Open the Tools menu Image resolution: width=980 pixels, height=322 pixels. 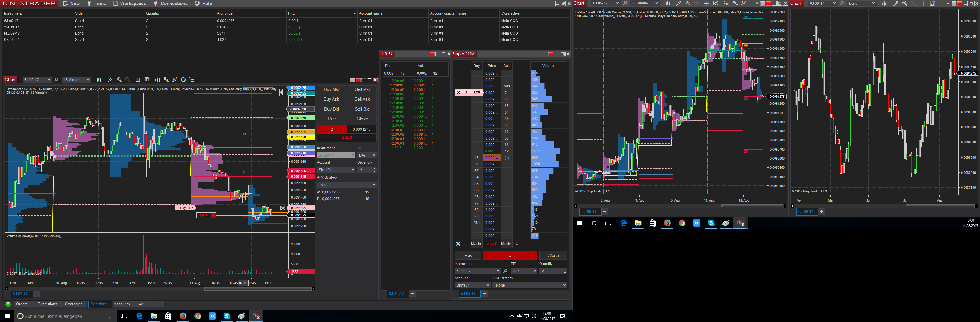[96, 3]
